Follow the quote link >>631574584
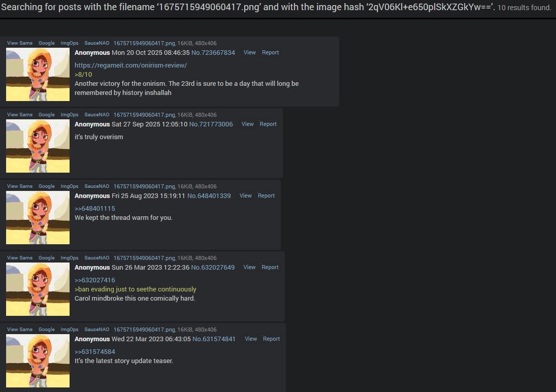 tap(94, 352)
